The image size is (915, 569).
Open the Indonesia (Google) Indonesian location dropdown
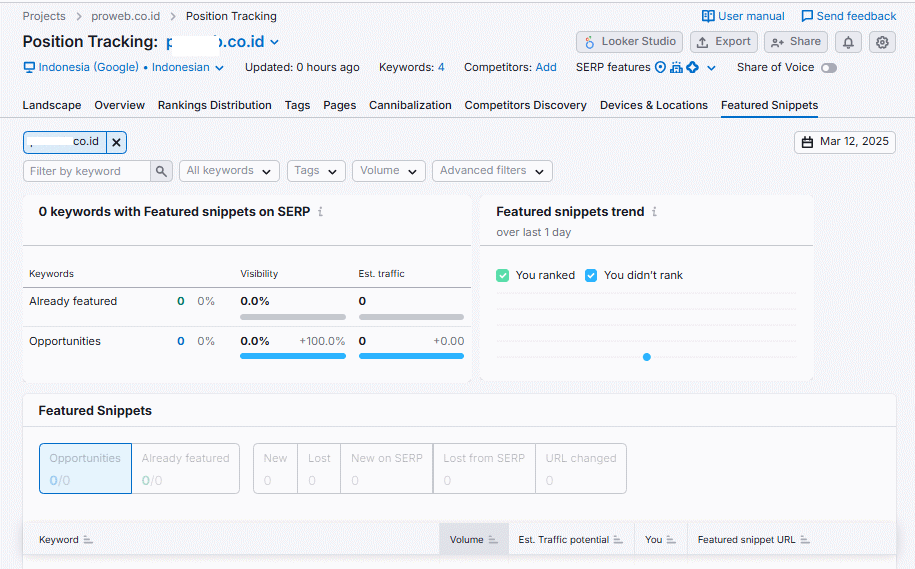pos(124,67)
